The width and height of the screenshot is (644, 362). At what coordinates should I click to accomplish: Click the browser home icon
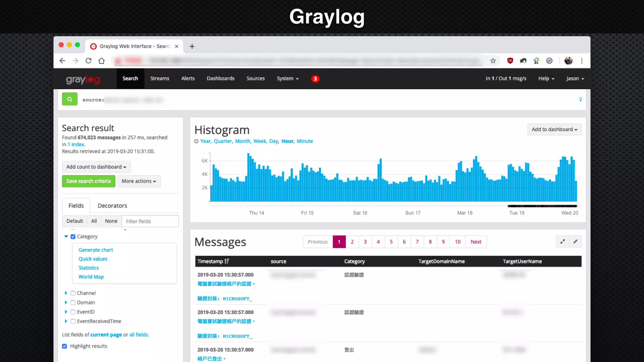(x=102, y=61)
